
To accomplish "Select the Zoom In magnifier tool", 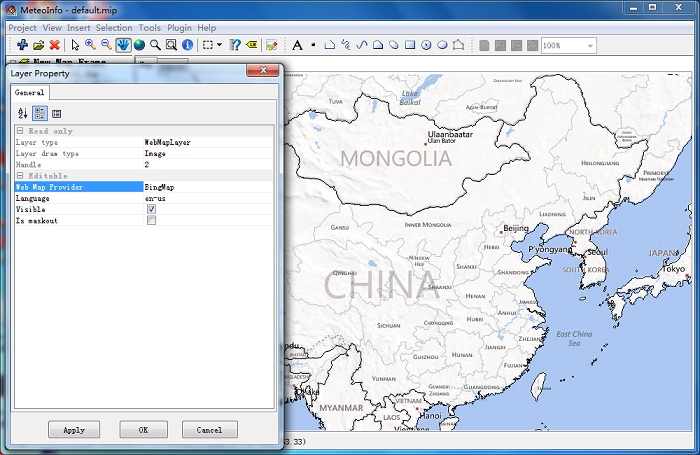I will (91, 45).
